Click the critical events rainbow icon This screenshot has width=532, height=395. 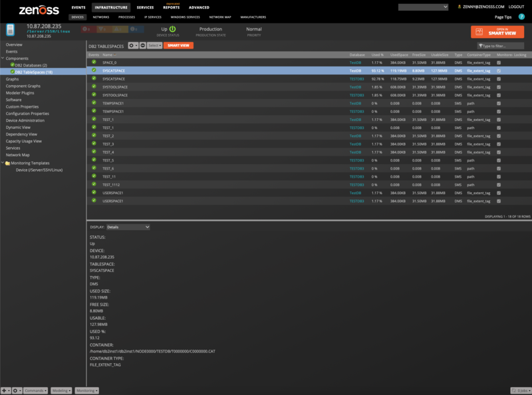[x=86, y=29]
